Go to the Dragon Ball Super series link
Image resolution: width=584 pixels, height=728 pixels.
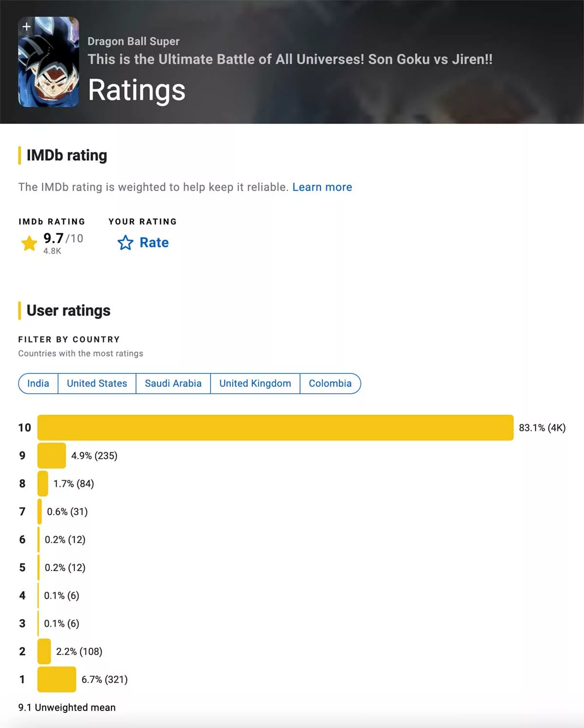tap(133, 41)
